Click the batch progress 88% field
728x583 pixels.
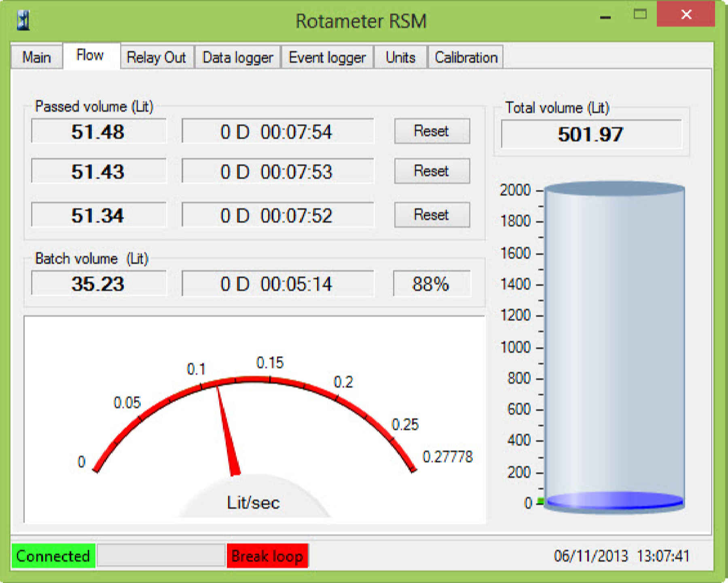click(431, 284)
